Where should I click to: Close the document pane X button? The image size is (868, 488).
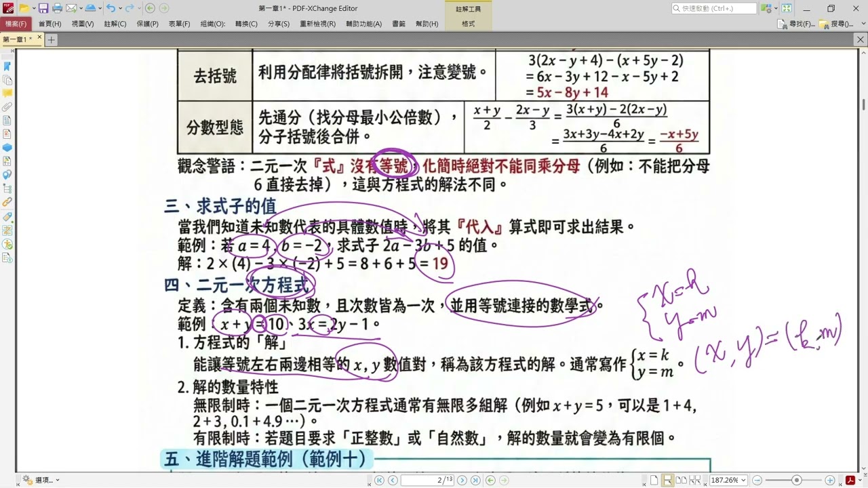[x=861, y=40]
